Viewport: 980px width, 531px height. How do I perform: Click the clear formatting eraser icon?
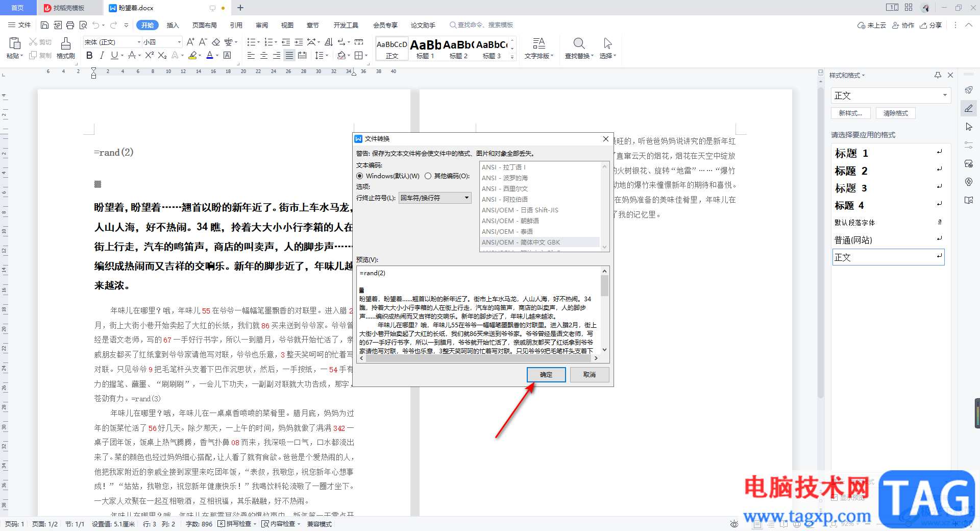click(216, 42)
